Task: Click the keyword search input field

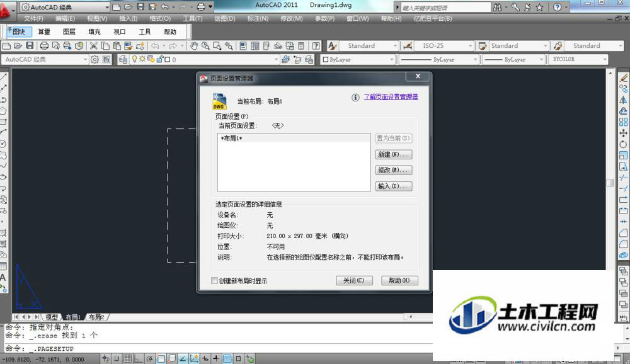Action: [445, 7]
